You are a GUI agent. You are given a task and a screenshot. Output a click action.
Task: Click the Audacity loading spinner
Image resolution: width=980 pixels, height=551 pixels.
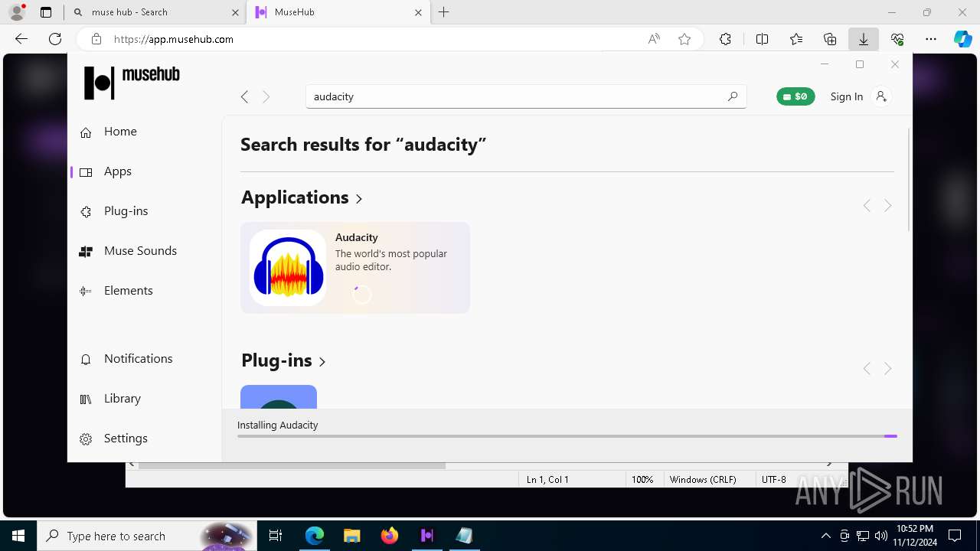coord(361,295)
